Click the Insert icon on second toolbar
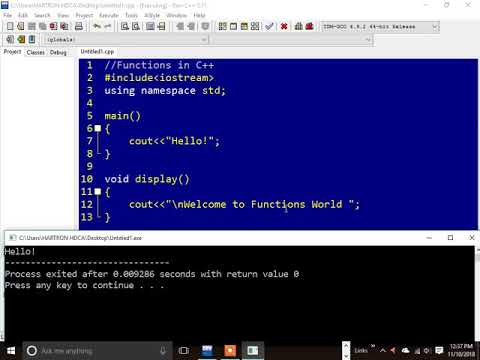Screen dimensions: 480x360 (x=10, y=39)
